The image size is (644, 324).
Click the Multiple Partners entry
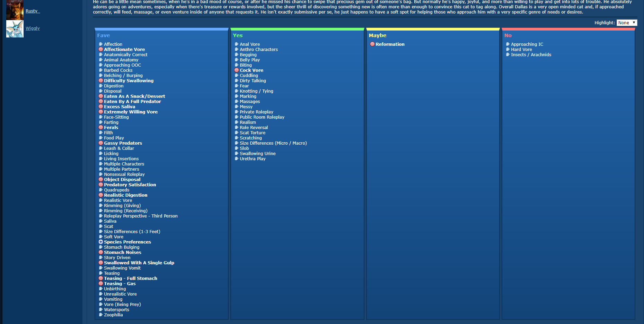(x=122, y=169)
